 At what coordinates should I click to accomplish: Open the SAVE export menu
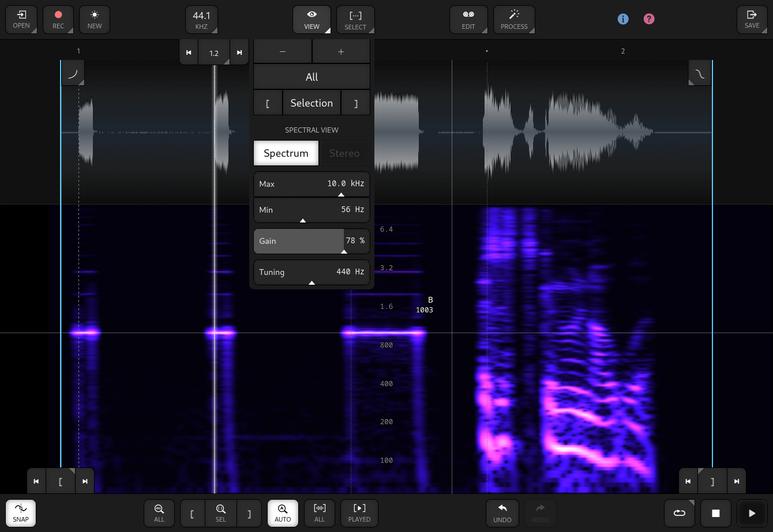point(752,20)
